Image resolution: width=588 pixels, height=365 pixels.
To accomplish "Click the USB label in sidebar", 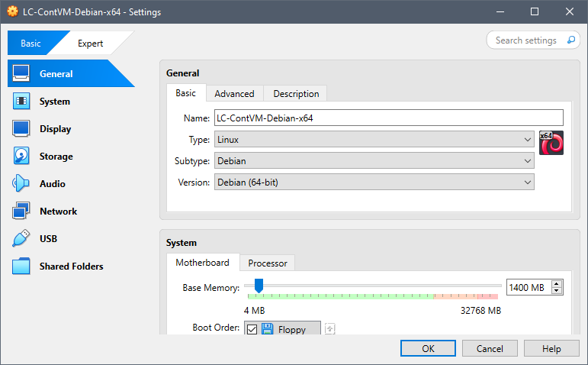I will pyautogui.click(x=48, y=238).
